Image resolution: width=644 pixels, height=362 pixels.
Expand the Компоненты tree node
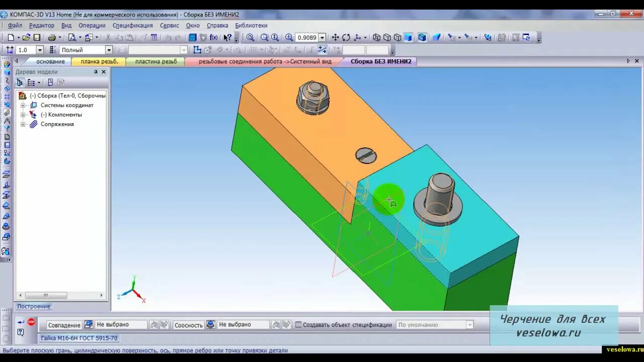pos(23,115)
